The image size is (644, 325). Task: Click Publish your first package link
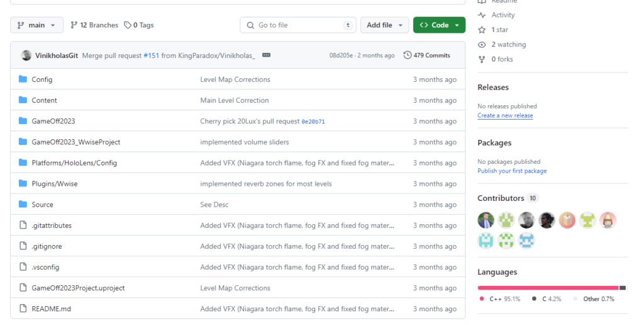point(511,171)
